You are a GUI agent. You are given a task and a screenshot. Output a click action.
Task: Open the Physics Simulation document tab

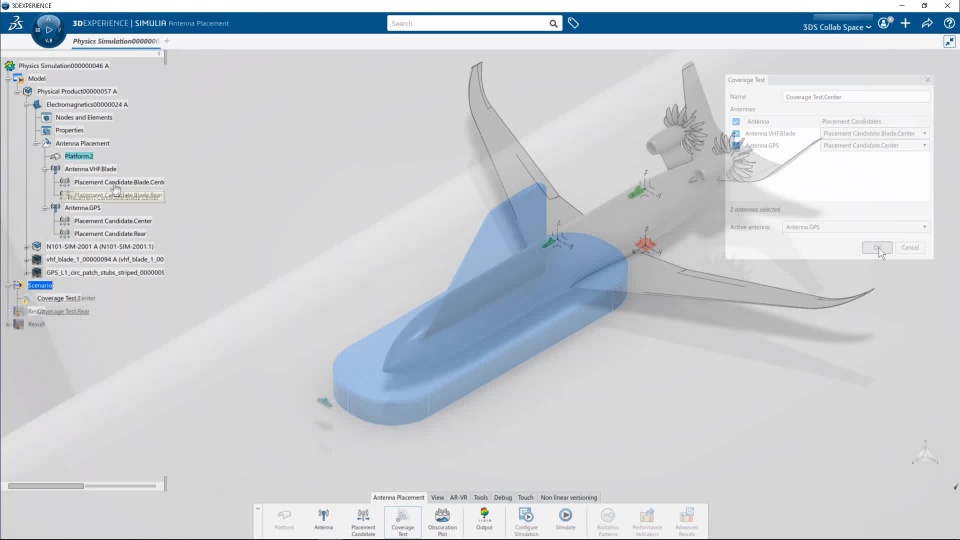pyautogui.click(x=115, y=41)
